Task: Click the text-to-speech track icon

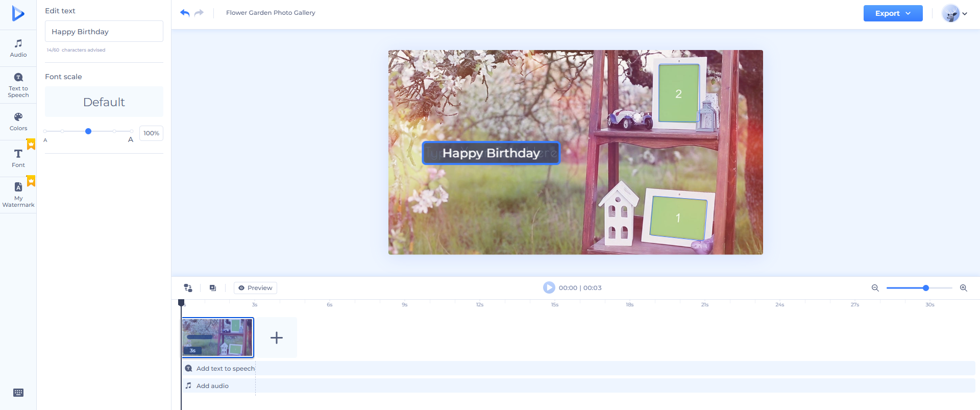Action: coord(188,369)
